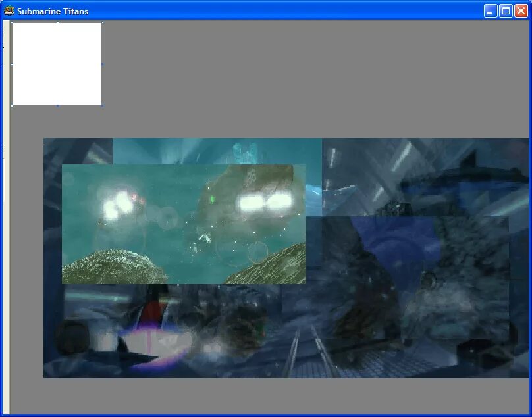The image size is (532, 417).
Task: Click the Submarine Titans app icon in title bar
Action: (9, 11)
